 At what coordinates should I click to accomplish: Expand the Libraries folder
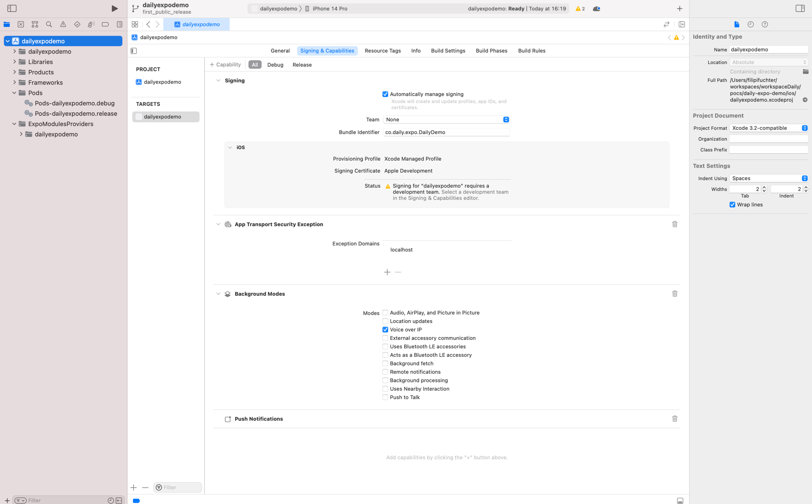tap(15, 62)
